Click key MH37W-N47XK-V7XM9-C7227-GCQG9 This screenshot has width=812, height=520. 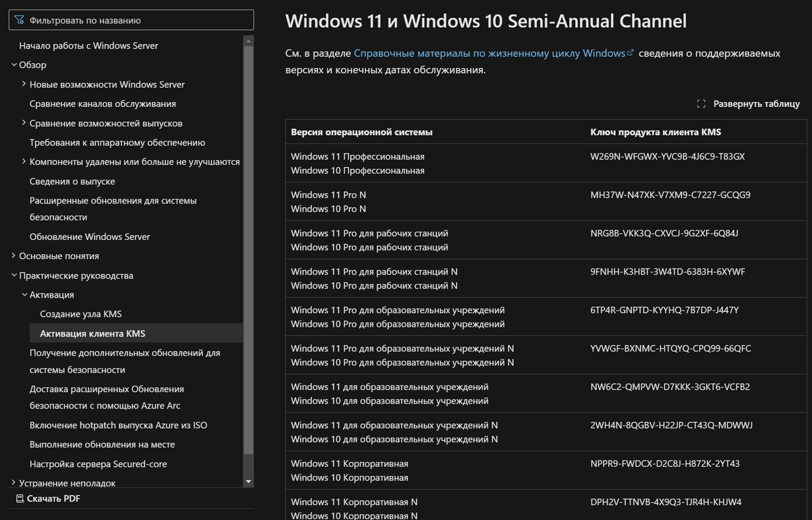[670, 195]
